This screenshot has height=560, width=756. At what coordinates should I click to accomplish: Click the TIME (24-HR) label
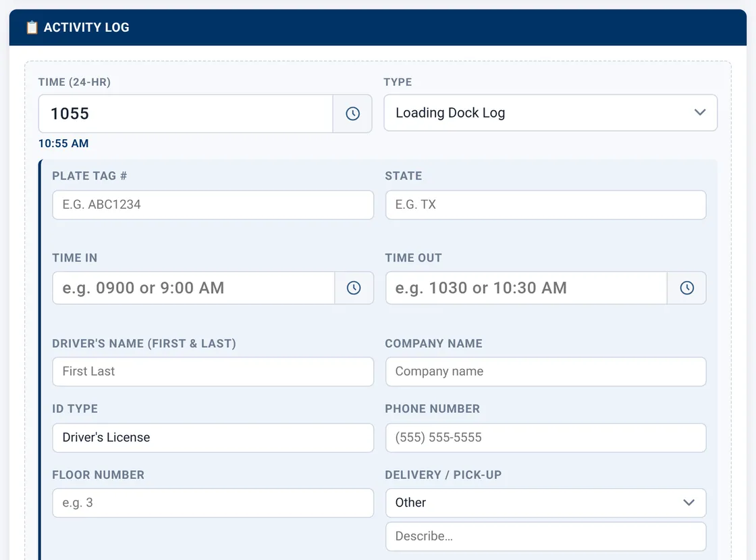pos(74,82)
